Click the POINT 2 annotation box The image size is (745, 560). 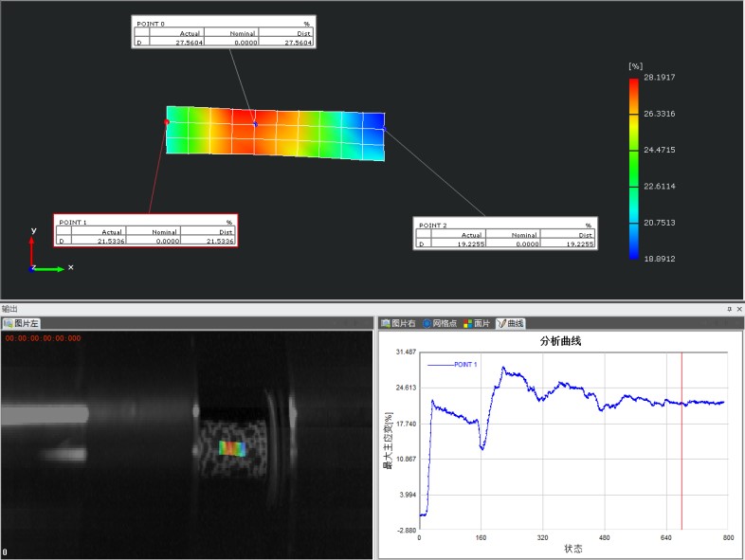click(505, 234)
